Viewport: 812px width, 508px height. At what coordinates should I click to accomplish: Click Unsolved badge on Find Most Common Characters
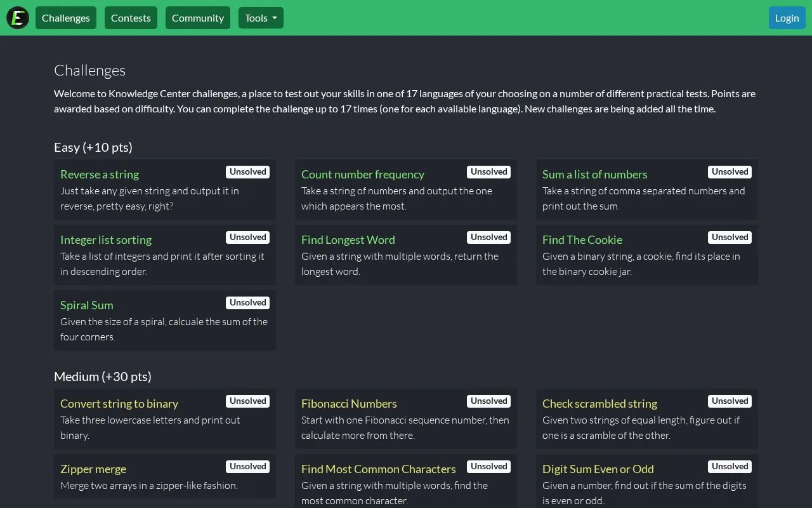coord(489,467)
